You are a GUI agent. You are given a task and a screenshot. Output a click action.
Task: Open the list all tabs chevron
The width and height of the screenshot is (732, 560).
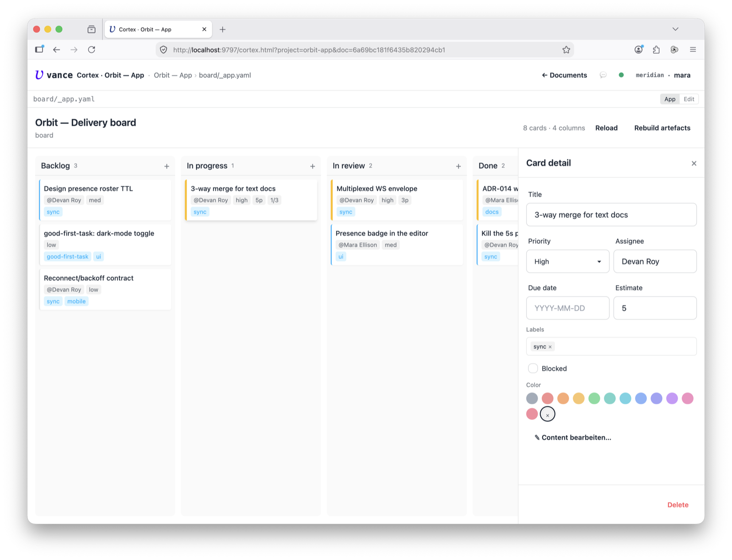[x=675, y=29]
